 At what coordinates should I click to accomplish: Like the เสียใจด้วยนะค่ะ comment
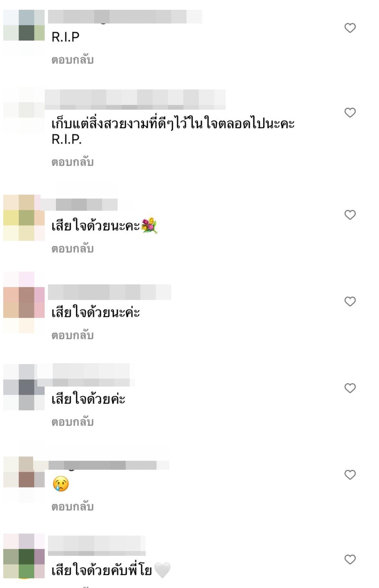(x=350, y=301)
